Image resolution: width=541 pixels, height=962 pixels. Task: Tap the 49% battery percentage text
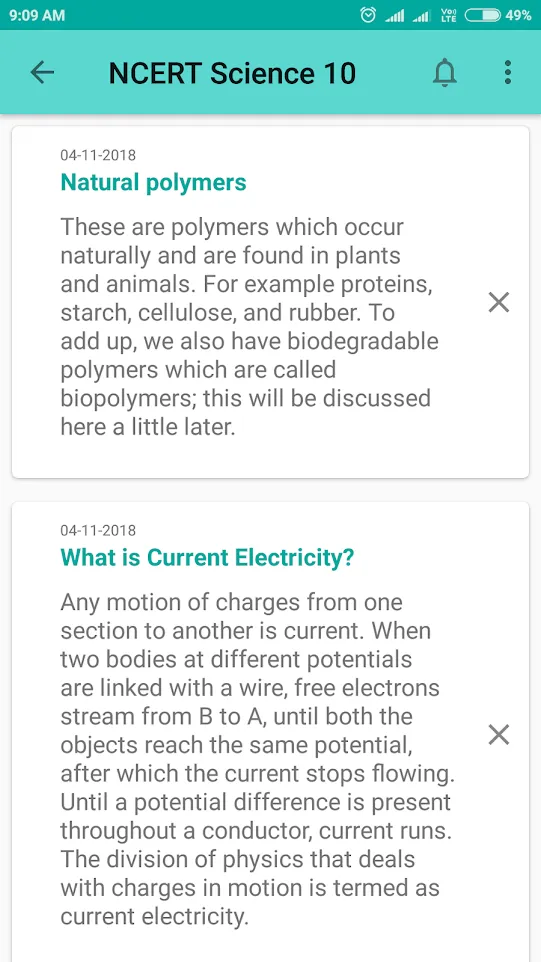518,15
